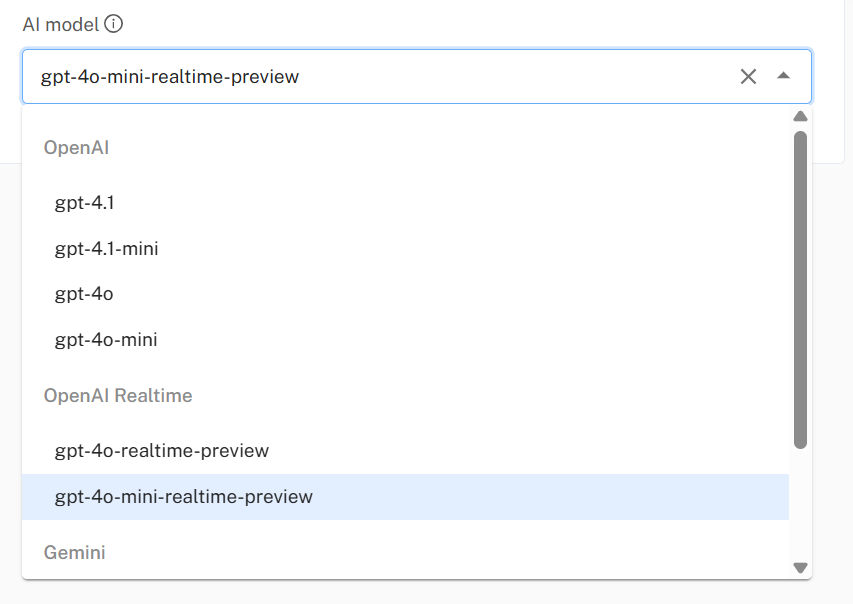Click the OpenAI Realtime group header
The image size is (853, 604).
pyautogui.click(x=118, y=396)
